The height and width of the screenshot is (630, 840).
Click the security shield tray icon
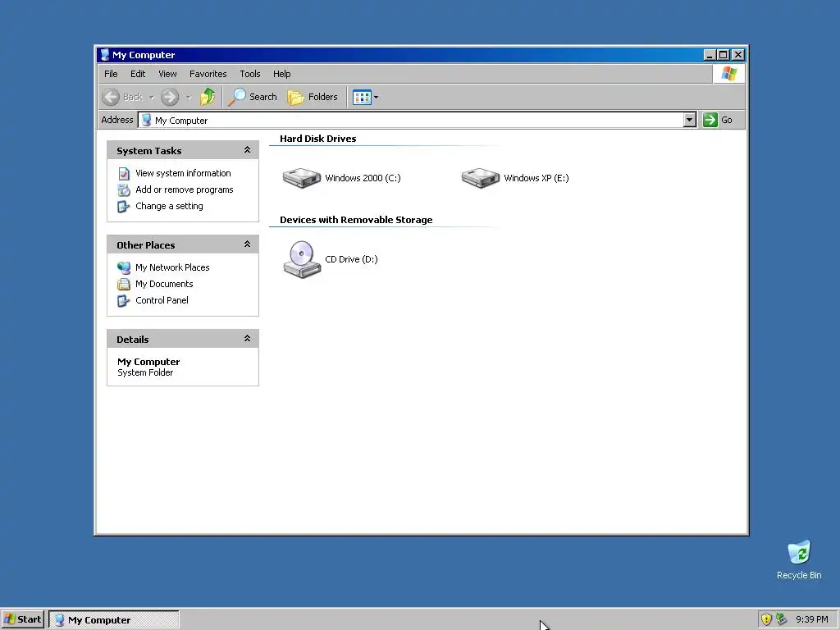tap(767, 620)
